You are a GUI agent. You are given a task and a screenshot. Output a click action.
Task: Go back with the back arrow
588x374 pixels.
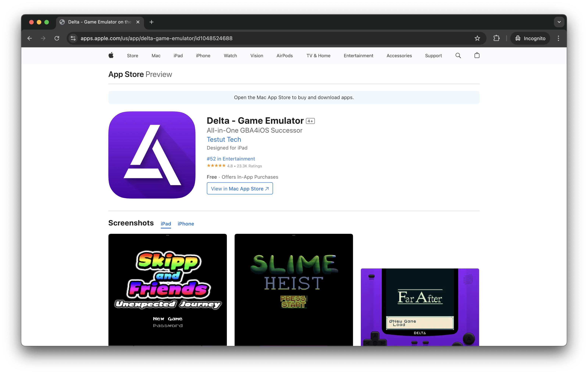tap(30, 38)
